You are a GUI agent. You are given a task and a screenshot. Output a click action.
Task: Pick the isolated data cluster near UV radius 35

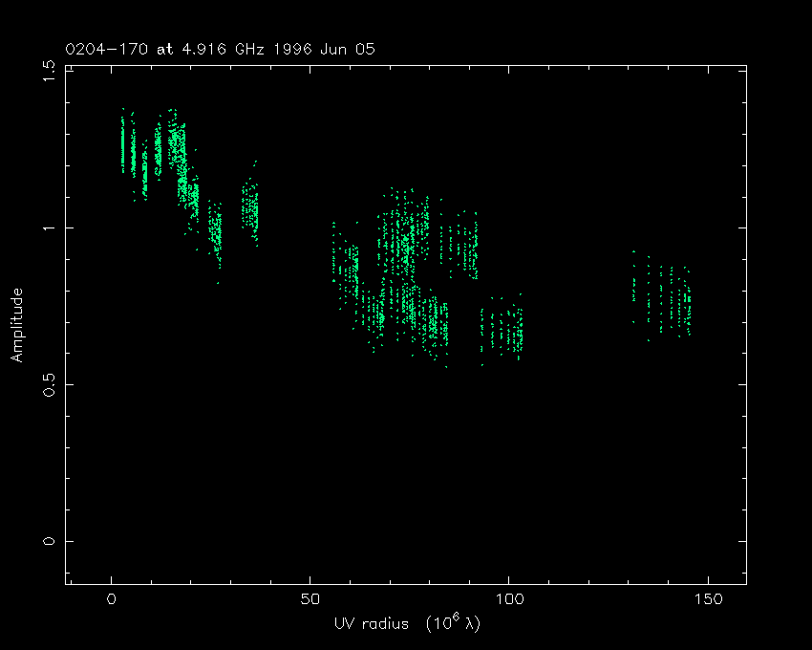pos(250,207)
